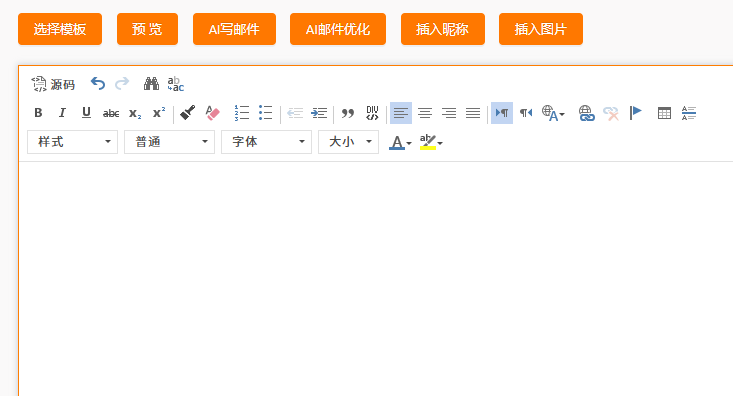Decrease the indent
Image resolution: width=733 pixels, height=396 pixels.
tap(295, 113)
